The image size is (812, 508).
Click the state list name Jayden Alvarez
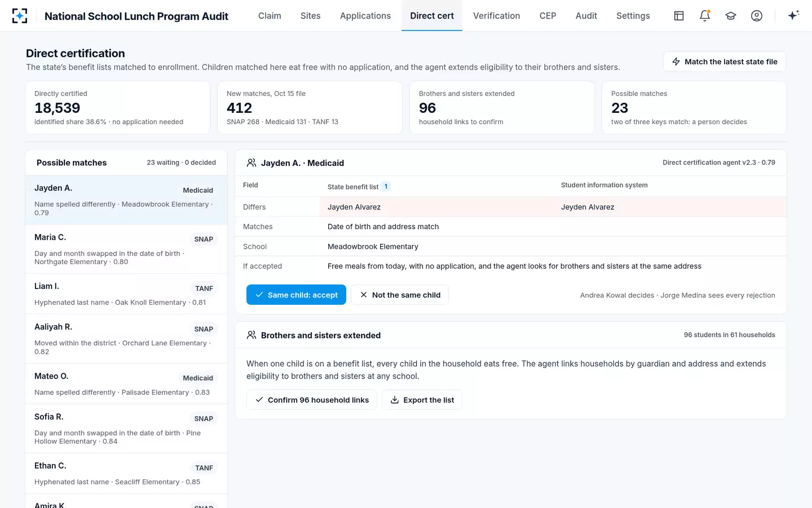(354, 207)
